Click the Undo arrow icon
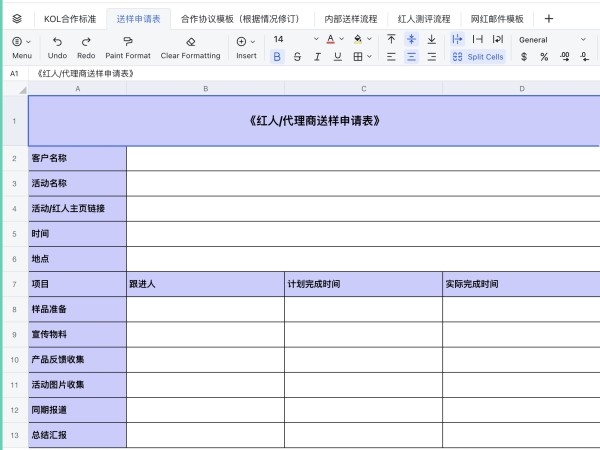This screenshot has width=600, height=450. (57, 41)
